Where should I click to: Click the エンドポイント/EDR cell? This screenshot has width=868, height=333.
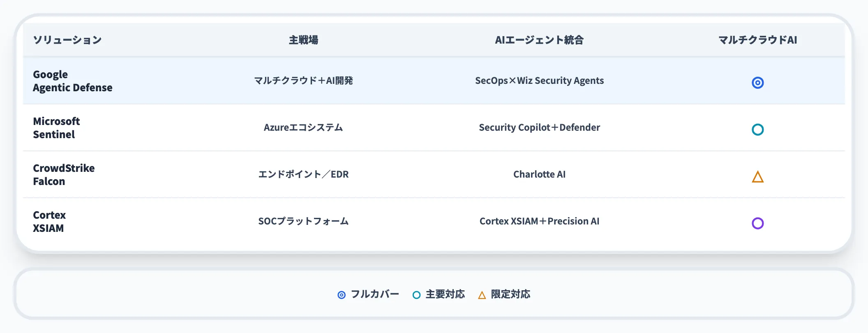tap(303, 174)
